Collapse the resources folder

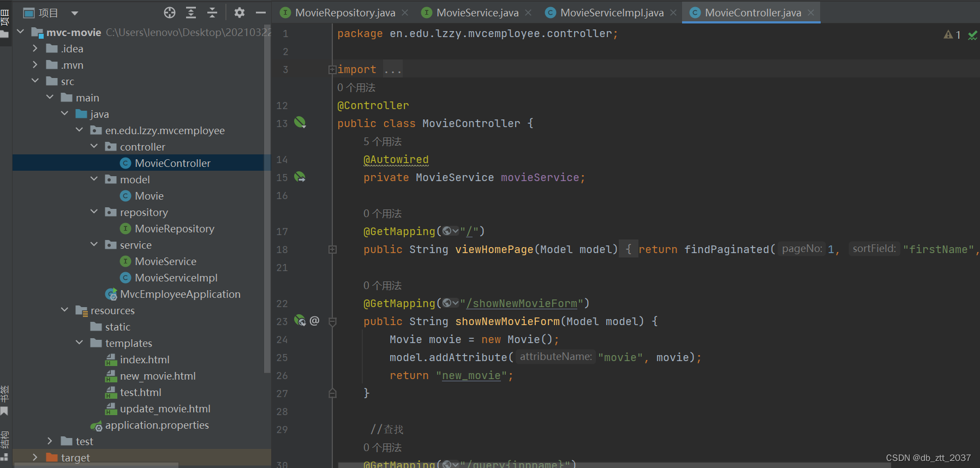65,310
